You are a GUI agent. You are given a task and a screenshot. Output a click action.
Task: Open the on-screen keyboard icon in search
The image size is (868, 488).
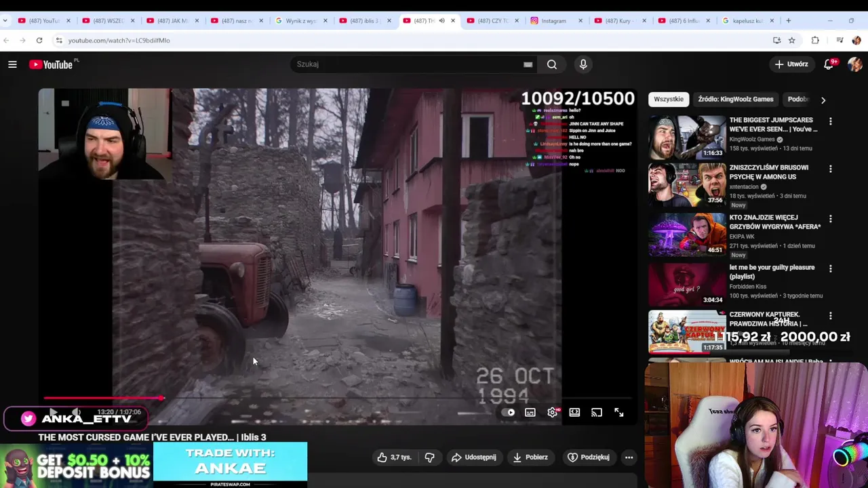click(x=528, y=64)
